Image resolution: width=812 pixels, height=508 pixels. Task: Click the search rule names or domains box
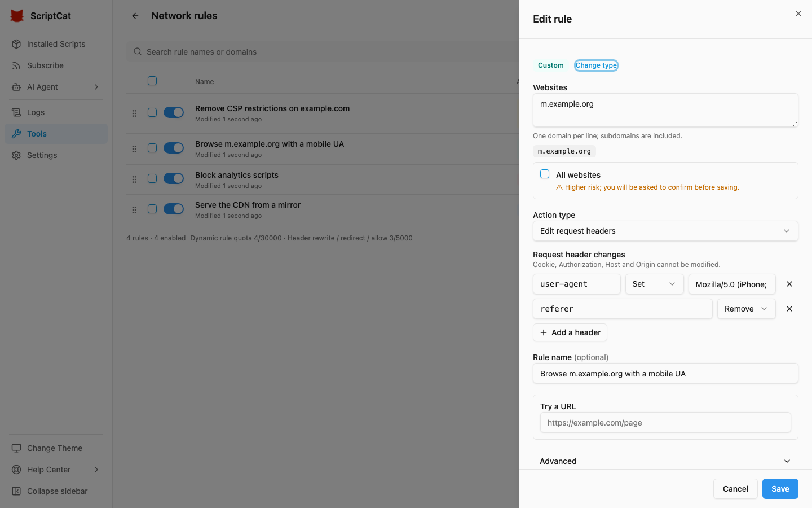[323, 51]
